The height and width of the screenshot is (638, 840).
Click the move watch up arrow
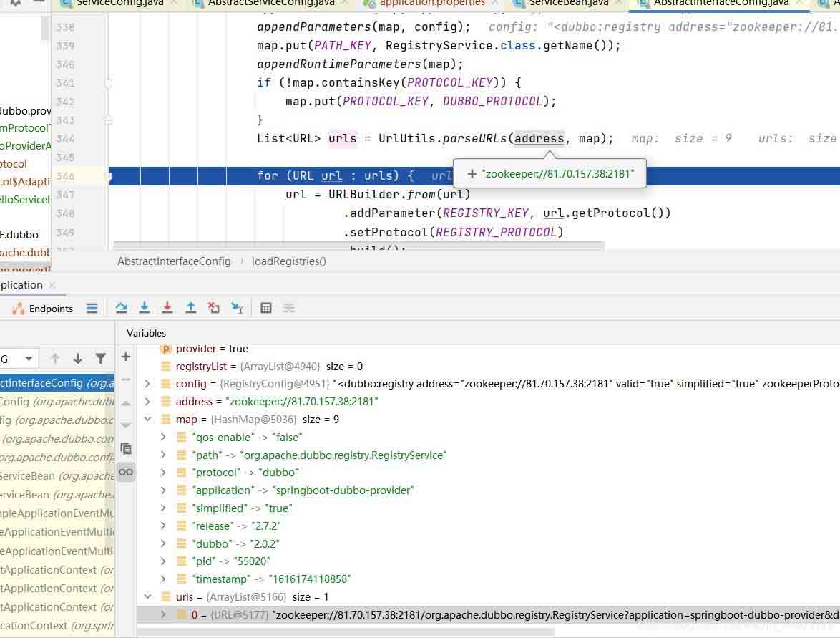coord(126,402)
